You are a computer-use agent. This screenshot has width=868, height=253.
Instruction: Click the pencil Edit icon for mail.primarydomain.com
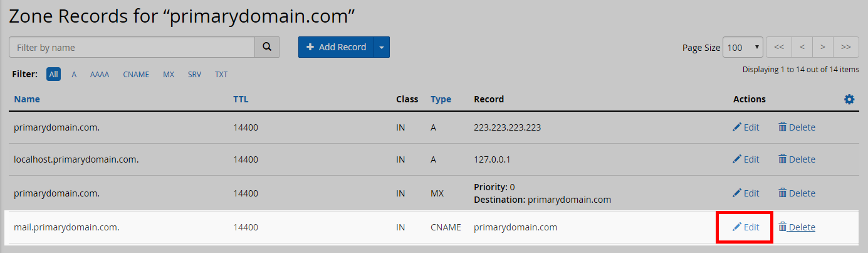737,227
